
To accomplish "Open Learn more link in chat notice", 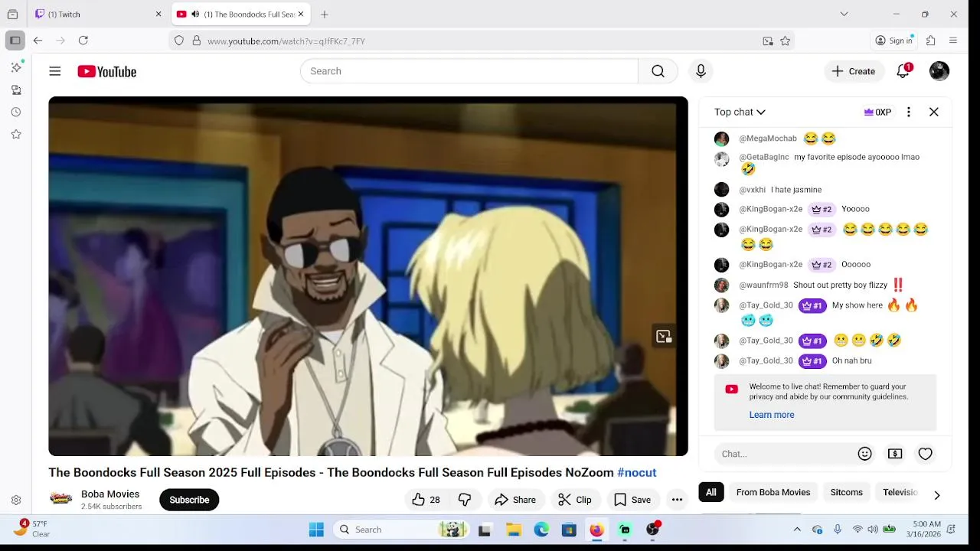I will (772, 415).
